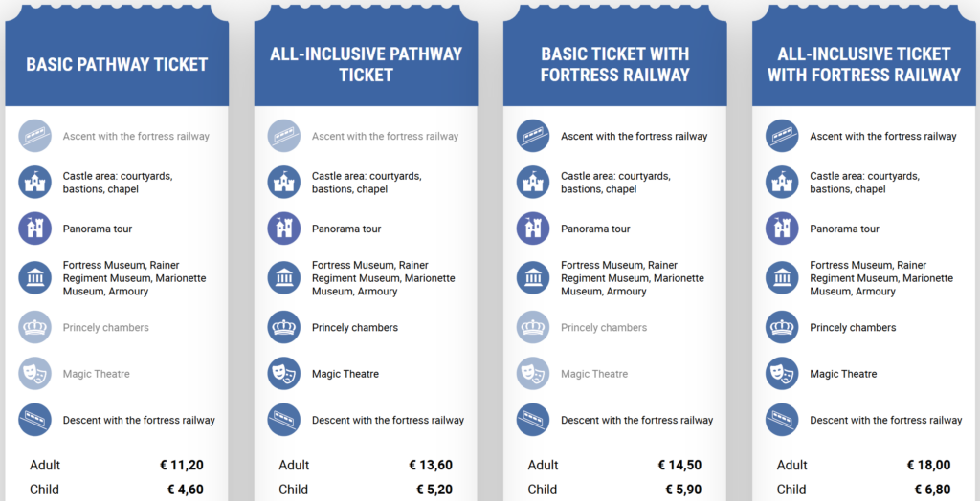Click the railway ascent icon in Basic Fortress Railway ticket

click(x=533, y=136)
